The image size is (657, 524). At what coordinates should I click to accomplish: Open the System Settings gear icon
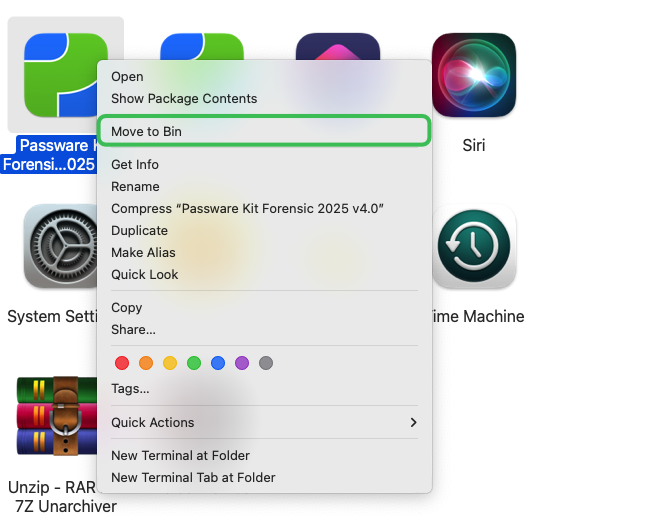(61, 246)
